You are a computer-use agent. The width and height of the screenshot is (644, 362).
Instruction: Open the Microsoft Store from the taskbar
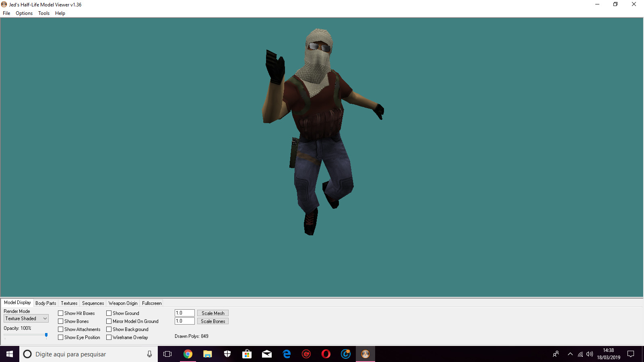tap(247, 354)
